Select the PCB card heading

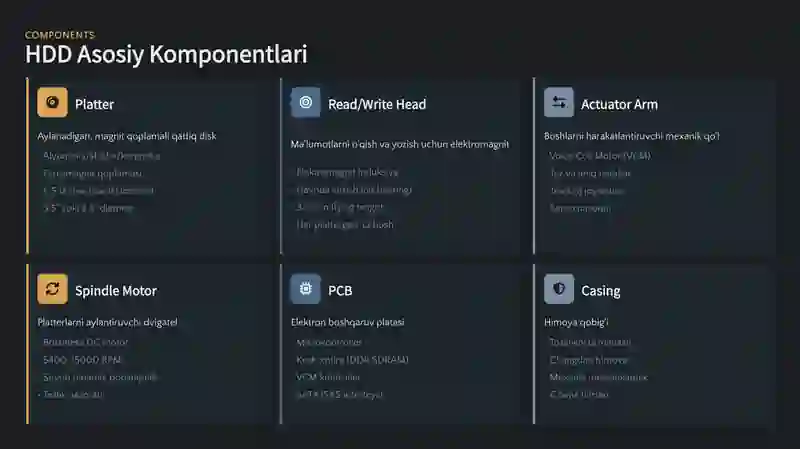pyautogui.click(x=340, y=291)
